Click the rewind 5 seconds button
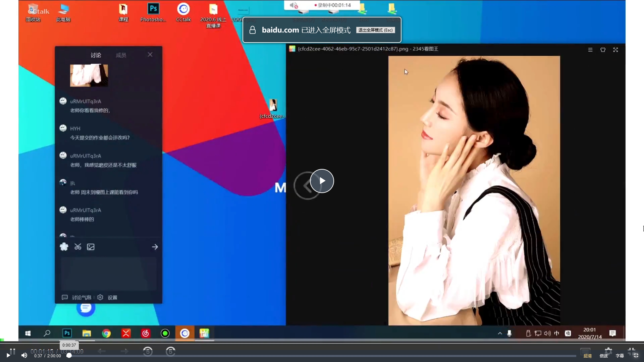 pyautogui.click(x=148, y=351)
